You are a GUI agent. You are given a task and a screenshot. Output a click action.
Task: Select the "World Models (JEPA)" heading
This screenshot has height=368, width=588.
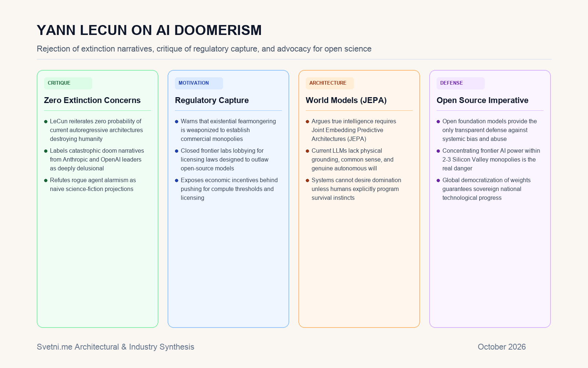(346, 100)
